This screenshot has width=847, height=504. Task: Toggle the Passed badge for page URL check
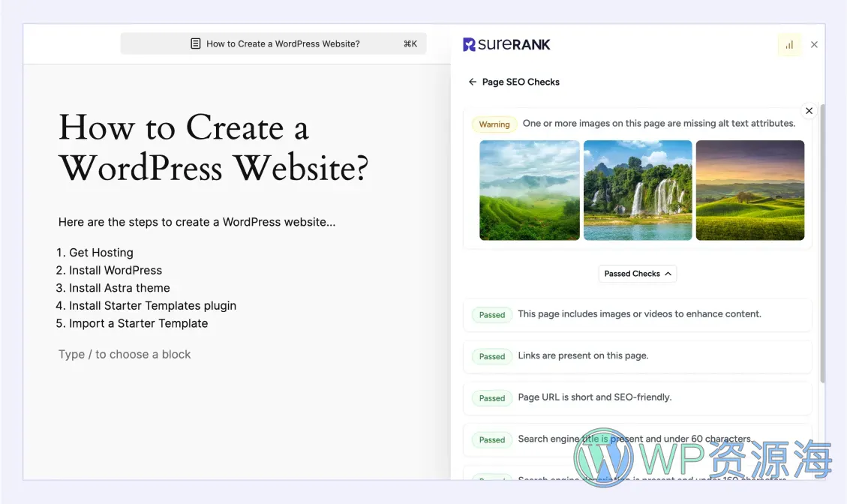(491, 398)
